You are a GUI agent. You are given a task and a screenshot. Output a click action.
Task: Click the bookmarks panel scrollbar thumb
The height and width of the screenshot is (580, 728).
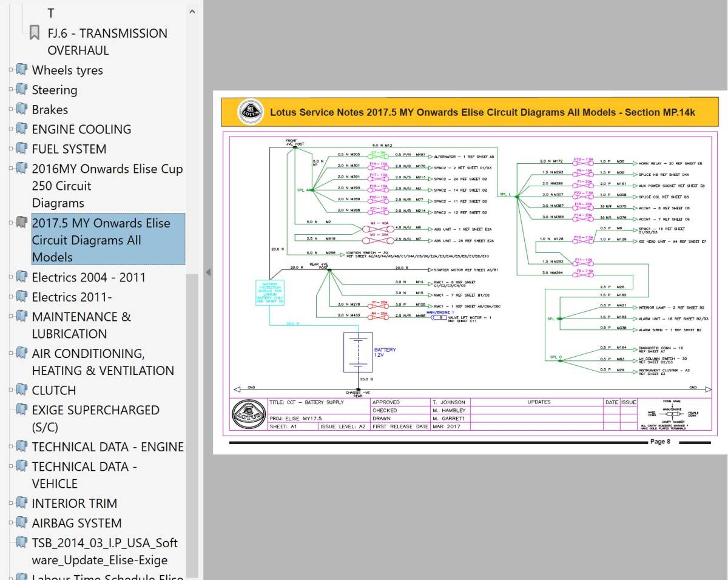(x=192, y=425)
